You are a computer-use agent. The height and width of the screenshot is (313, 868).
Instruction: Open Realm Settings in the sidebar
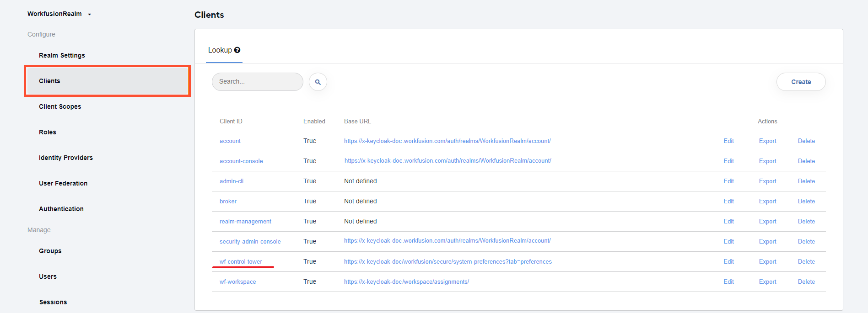tap(62, 55)
